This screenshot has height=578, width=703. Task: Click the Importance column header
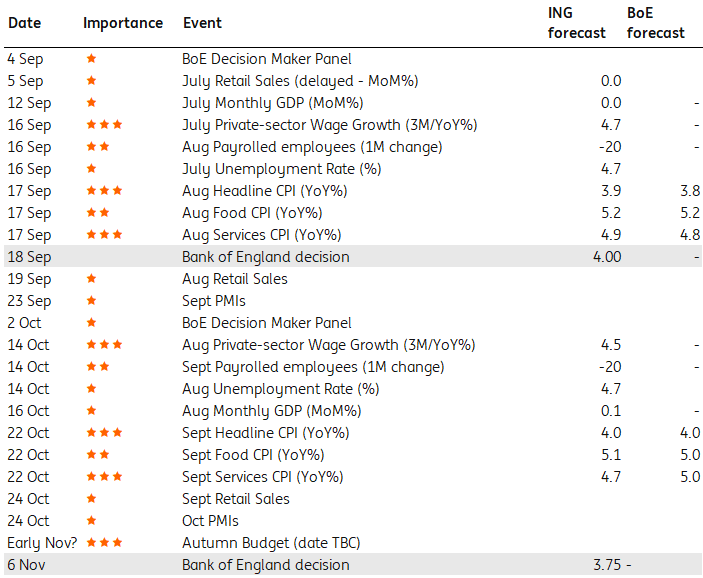122,23
